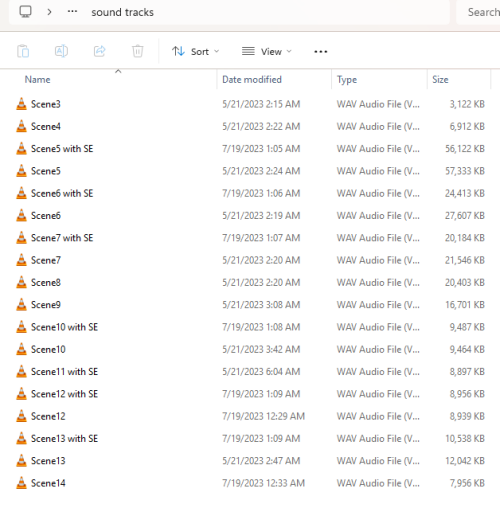The width and height of the screenshot is (500, 508).
Task: Sort by the Name column header
Action: point(37,80)
